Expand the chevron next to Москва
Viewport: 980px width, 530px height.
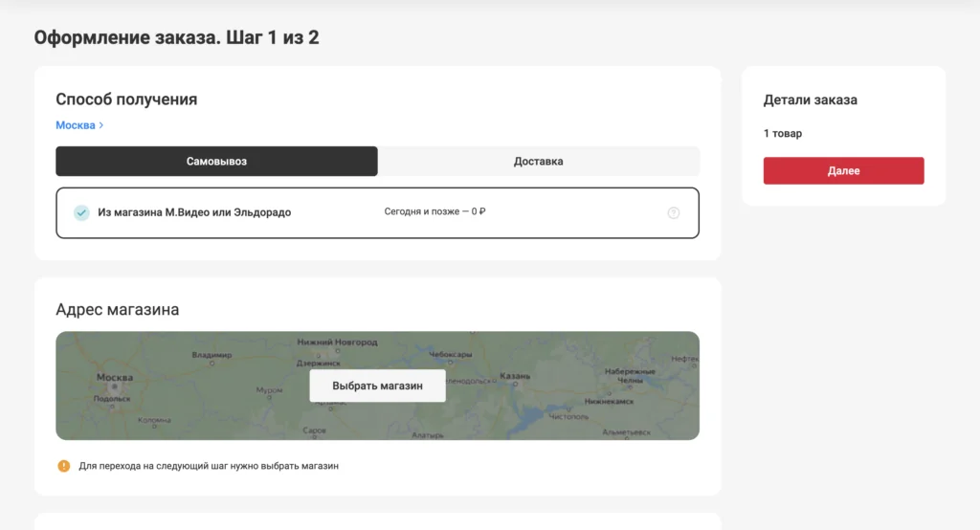[x=101, y=125]
